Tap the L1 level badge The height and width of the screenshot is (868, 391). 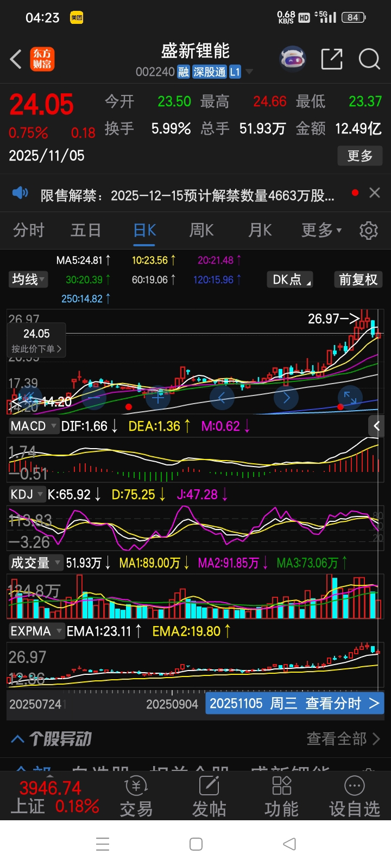(x=235, y=72)
